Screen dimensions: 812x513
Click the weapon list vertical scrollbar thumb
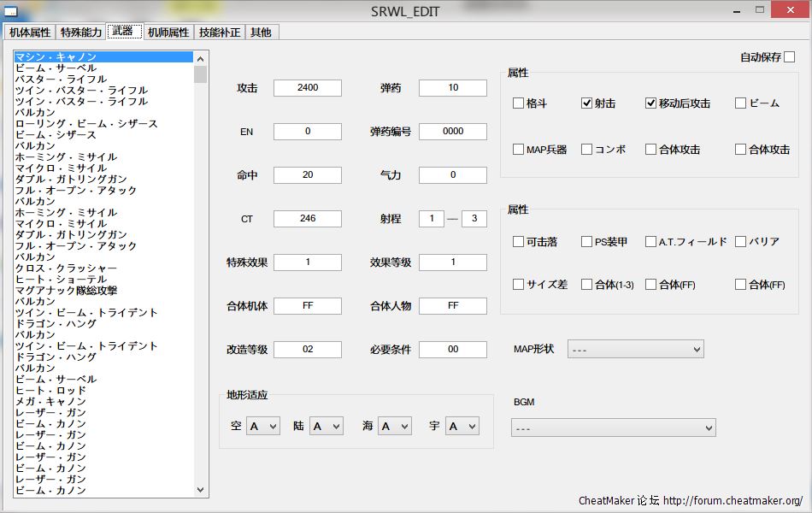(x=201, y=74)
